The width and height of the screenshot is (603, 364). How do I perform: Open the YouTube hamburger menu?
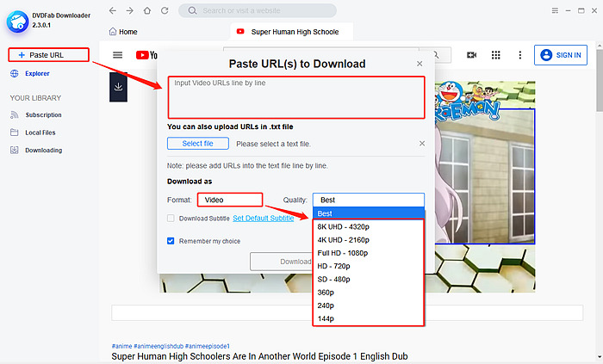point(118,55)
